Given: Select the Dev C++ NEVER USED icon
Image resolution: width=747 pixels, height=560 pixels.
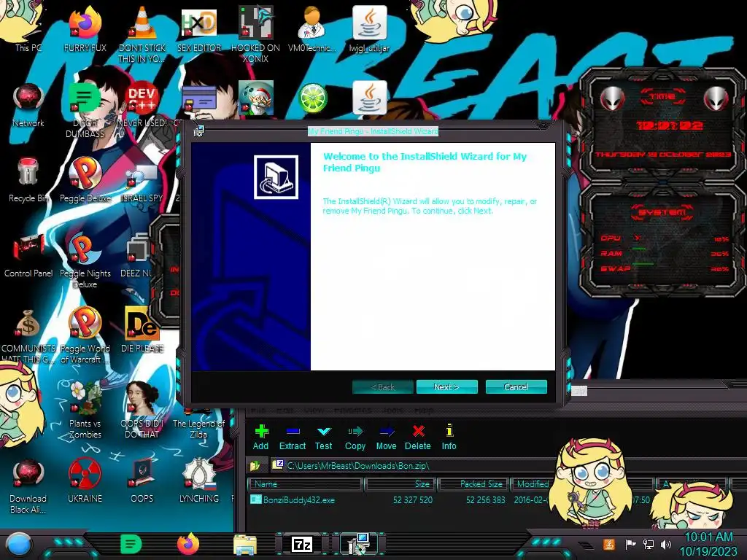Looking at the screenshot, I should [x=142, y=105].
